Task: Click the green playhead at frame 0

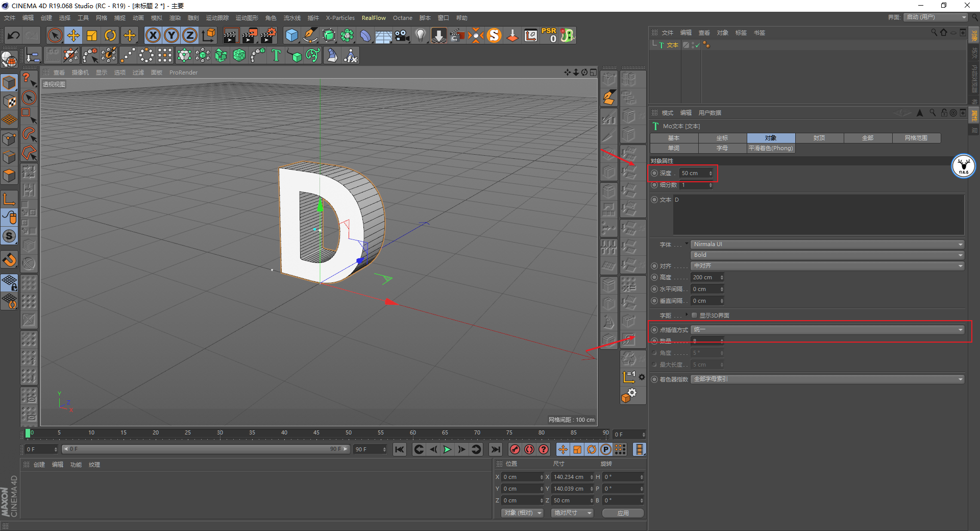Action: (x=28, y=433)
